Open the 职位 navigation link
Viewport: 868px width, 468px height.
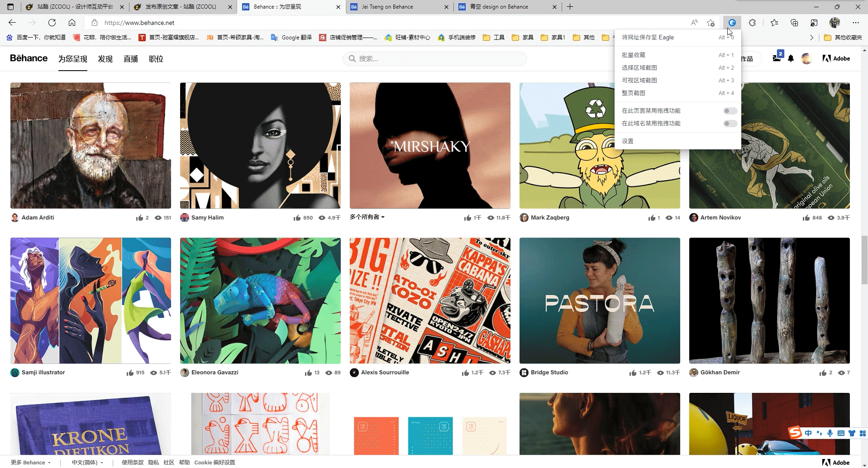(156, 59)
